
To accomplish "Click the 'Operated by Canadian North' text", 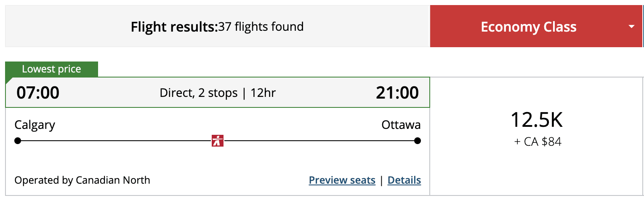I will pyautogui.click(x=82, y=180).
